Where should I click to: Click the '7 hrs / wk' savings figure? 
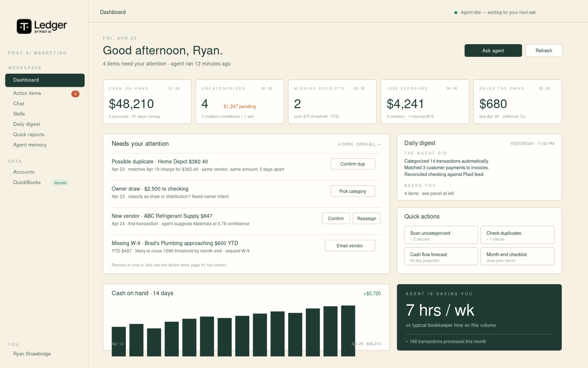(x=440, y=311)
